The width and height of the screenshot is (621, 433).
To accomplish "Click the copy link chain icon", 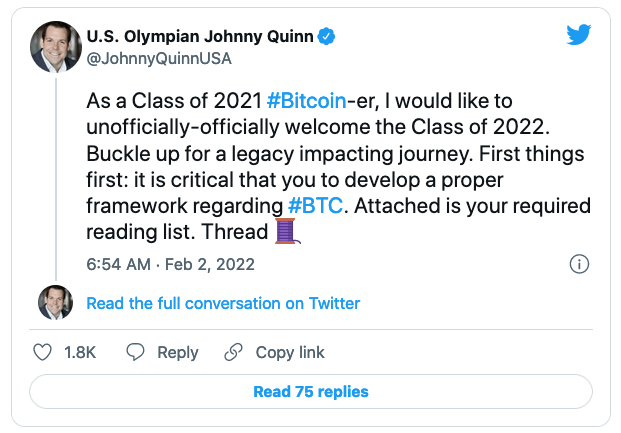I will tap(234, 352).
